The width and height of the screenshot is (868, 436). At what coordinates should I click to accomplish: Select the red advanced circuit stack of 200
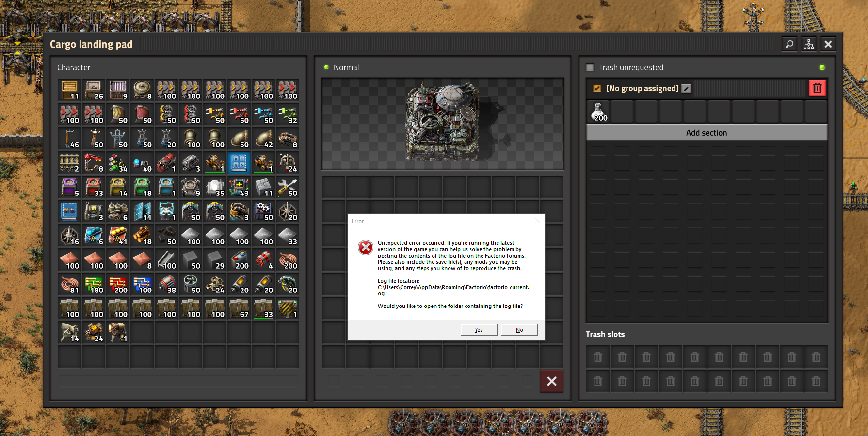tap(118, 284)
